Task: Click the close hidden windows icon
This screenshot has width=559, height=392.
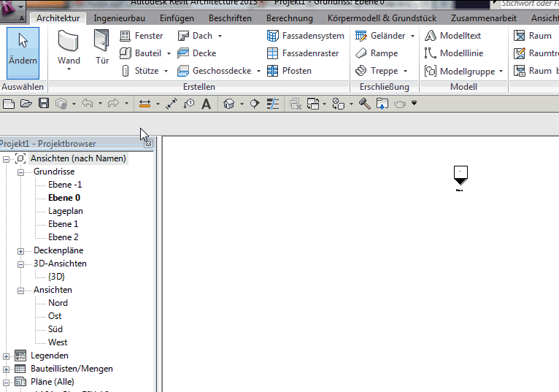Action: point(296,104)
